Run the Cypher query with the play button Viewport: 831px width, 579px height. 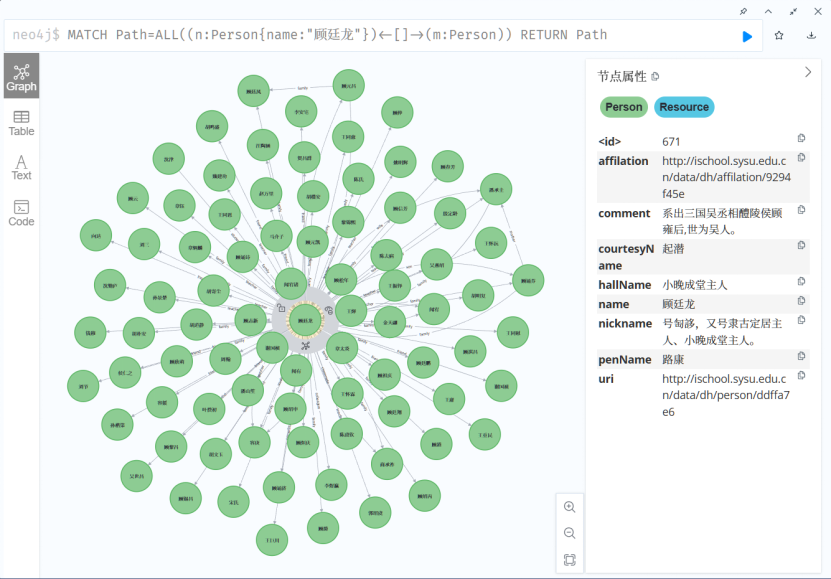coord(747,36)
